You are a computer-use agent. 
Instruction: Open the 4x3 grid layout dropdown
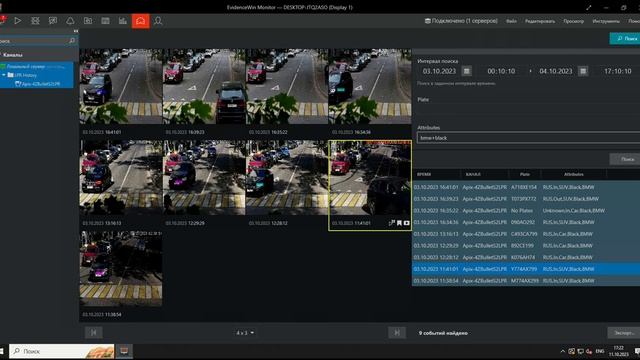(x=245, y=333)
